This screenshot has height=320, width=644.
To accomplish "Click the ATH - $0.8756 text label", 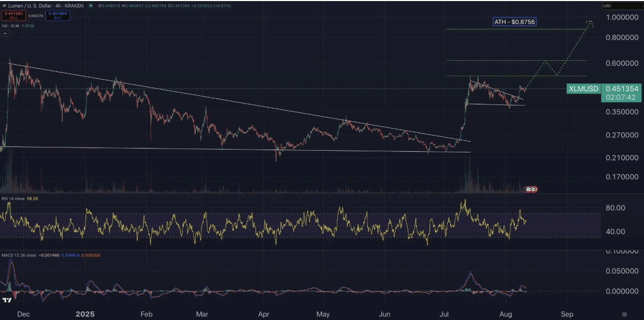I will point(515,22).
